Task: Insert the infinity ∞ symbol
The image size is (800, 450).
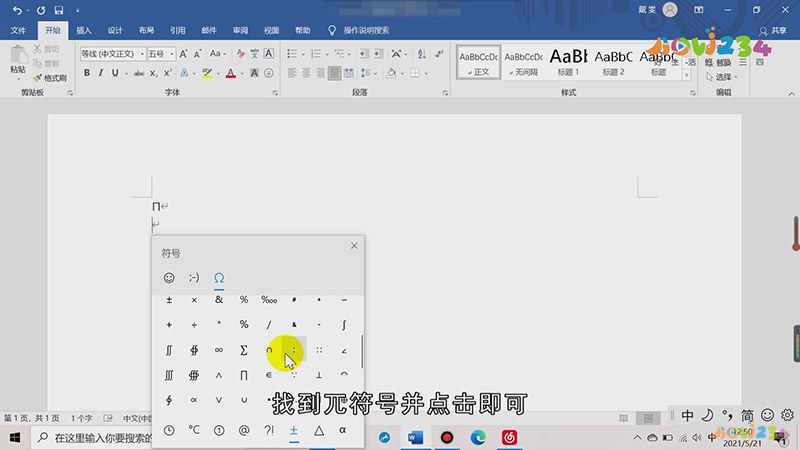Action: tap(219, 350)
